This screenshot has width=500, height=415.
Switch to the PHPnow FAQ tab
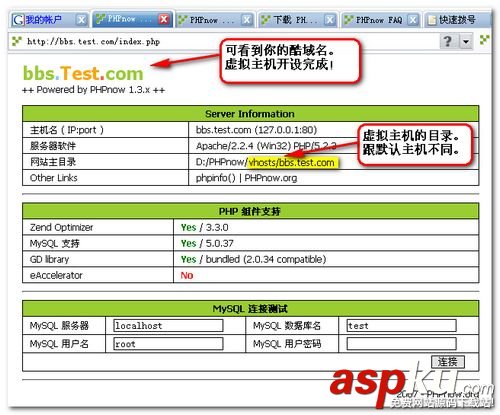tap(379, 20)
